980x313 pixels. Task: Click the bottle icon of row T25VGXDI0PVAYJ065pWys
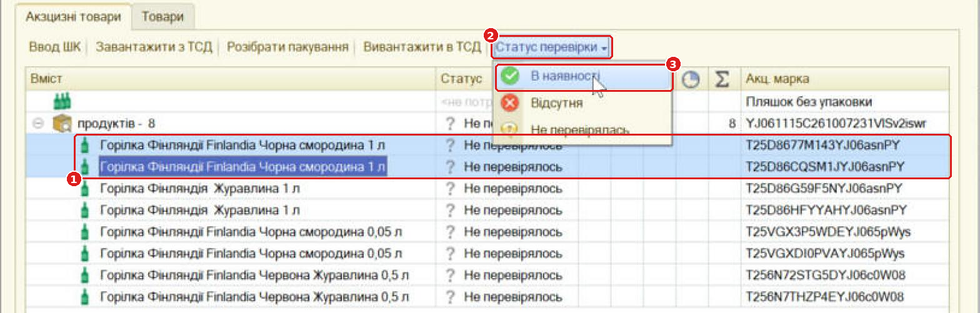(85, 254)
